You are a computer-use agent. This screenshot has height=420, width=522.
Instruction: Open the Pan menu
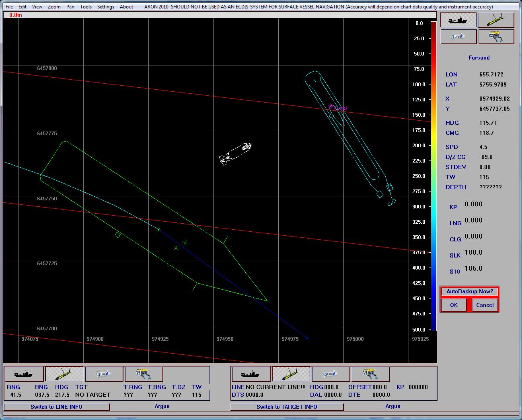pos(70,7)
